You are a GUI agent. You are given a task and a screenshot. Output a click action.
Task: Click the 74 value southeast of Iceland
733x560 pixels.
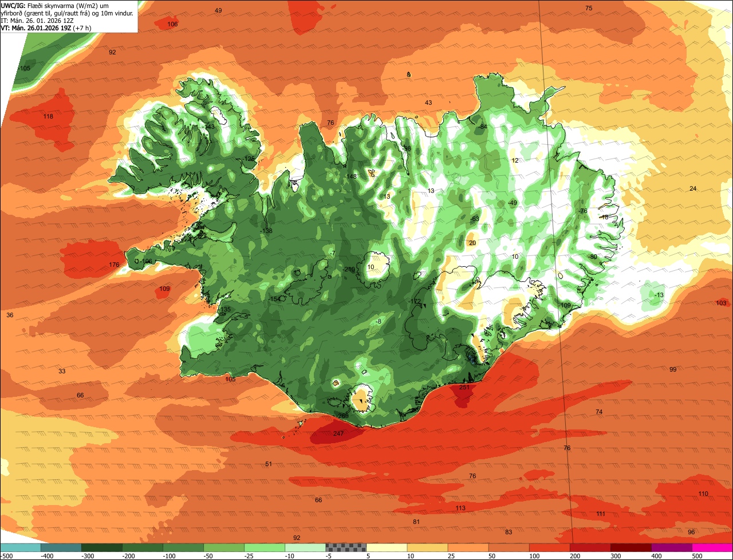(x=599, y=412)
